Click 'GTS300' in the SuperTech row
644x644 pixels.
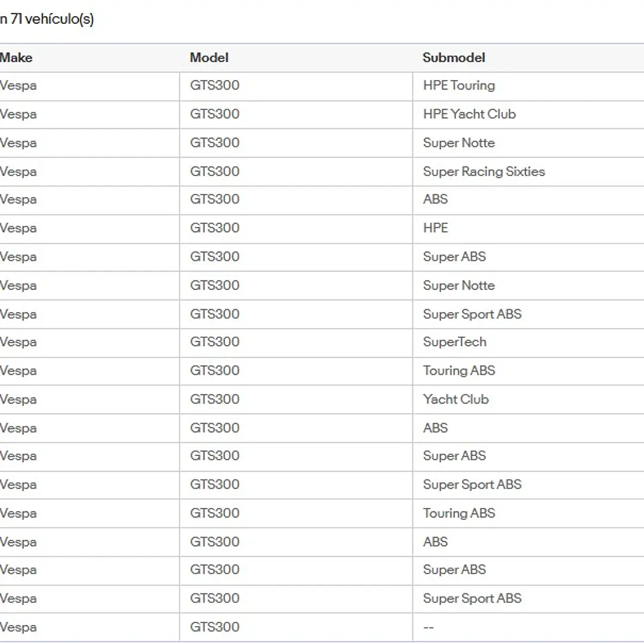214,342
